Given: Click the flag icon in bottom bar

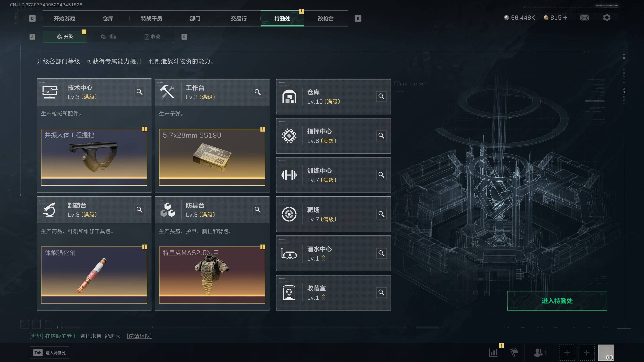Looking at the screenshot, I should [x=514, y=353].
